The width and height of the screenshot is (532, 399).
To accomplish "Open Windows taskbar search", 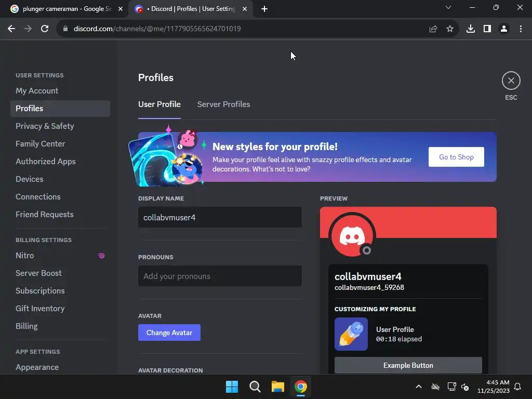I will click(x=255, y=387).
